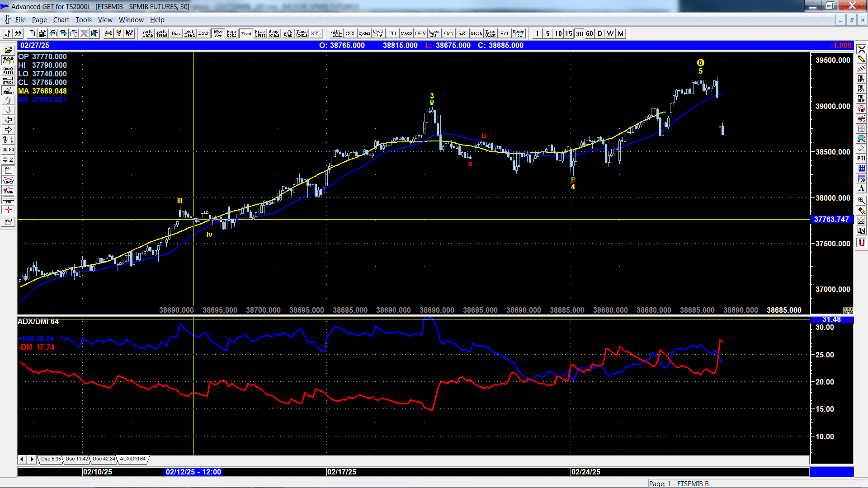Select the text annotation A tool
The height and width of the screenshot is (488, 868).
pyautogui.click(x=861, y=188)
